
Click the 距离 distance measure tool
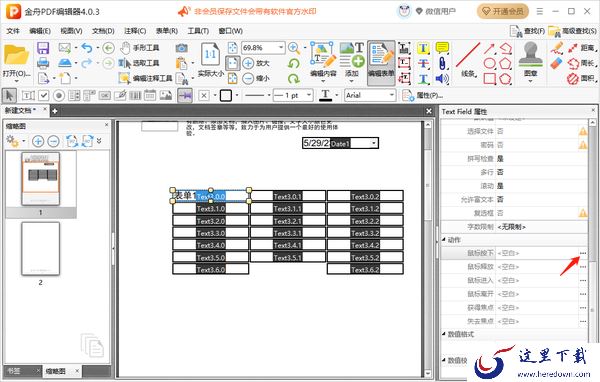coord(581,48)
